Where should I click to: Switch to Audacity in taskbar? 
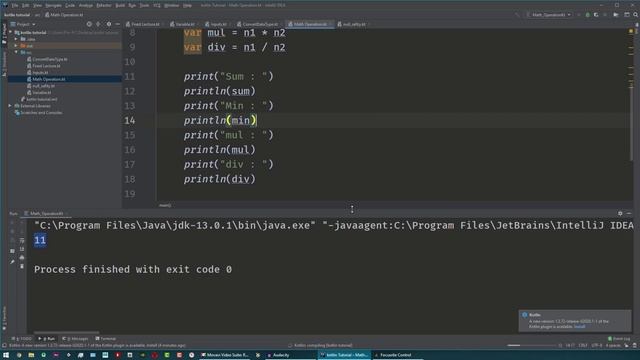(x=278, y=355)
